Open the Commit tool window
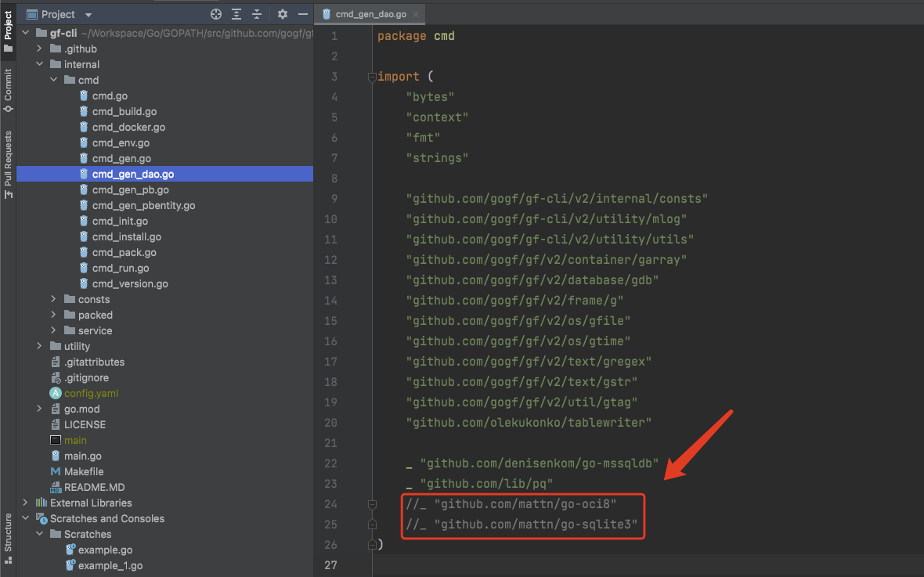 (x=8, y=88)
